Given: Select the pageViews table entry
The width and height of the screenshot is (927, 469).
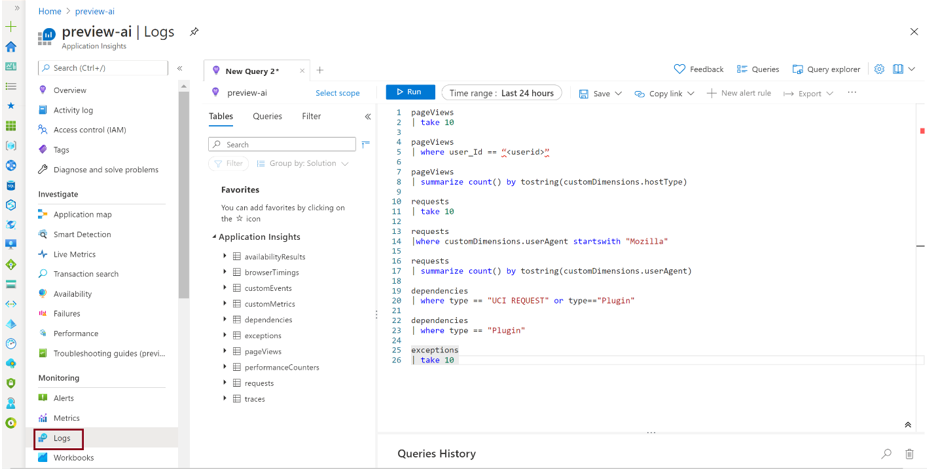Looking at the screenshot, I should pos(262,351).
